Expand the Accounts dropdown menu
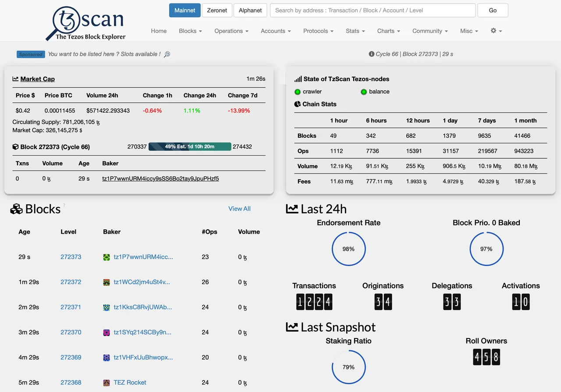 click(x=276, y=31)
